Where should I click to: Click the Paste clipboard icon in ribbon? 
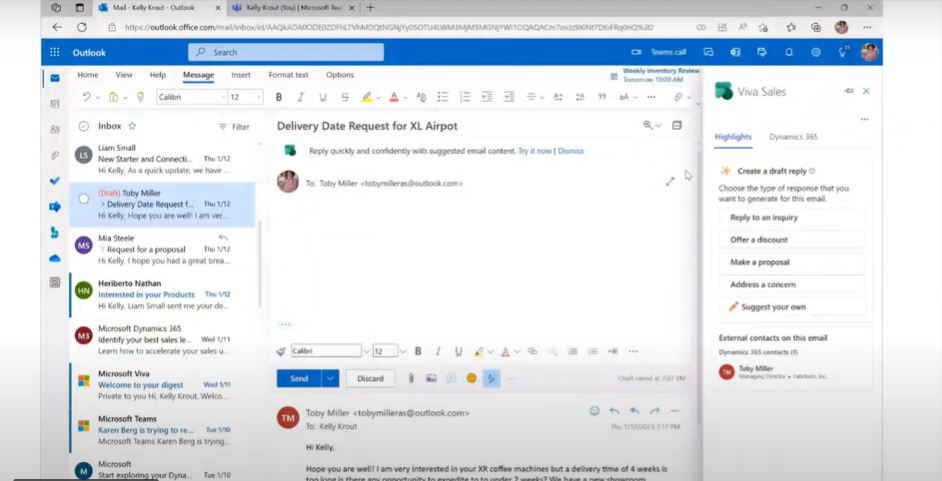(x=113, y=97)
